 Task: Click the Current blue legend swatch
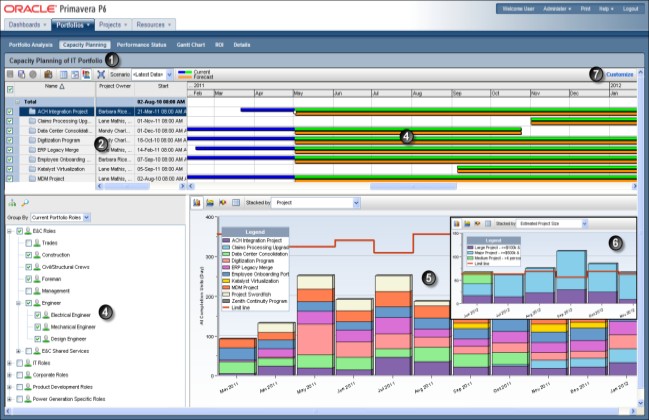185,72
